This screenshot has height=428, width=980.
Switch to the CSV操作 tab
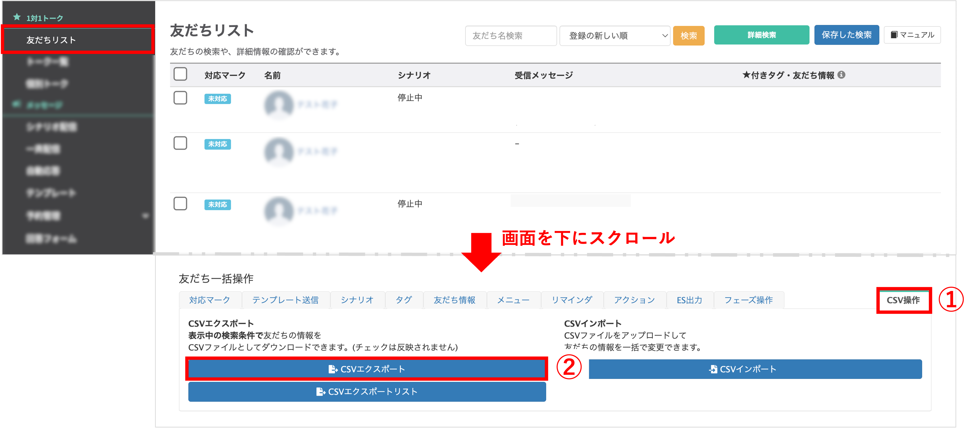pos(903,300)
